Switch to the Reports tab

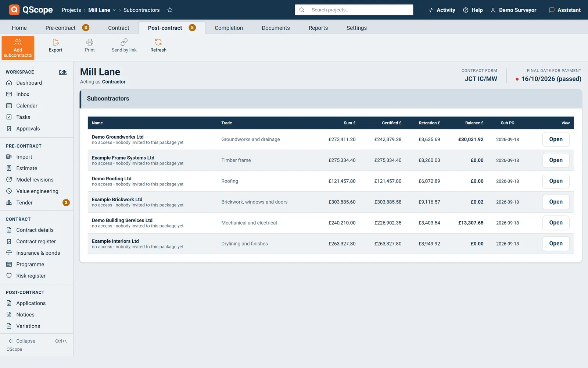coord(318,28)
